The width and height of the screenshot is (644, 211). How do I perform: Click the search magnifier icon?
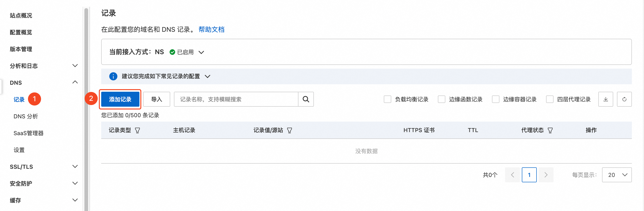pos(306,99)
